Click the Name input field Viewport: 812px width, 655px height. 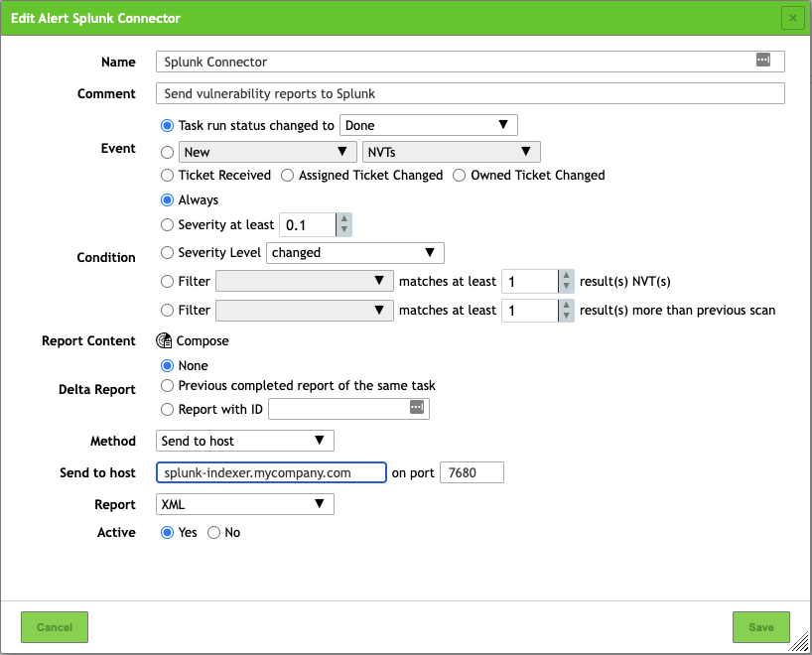click(x=471, y=62)
